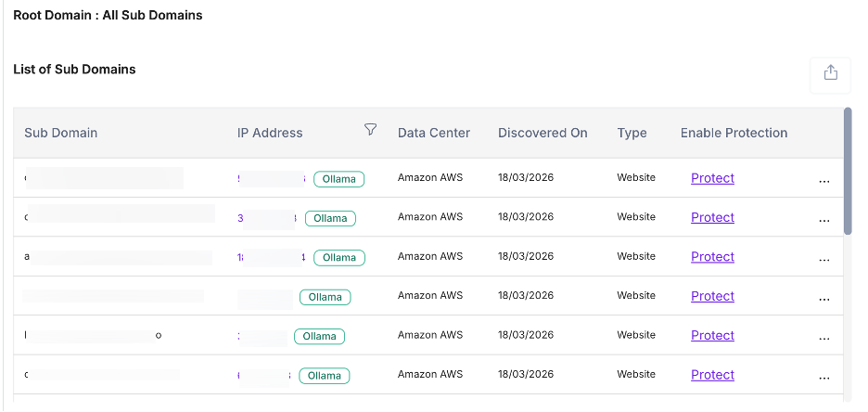The width and height of the screenshot is (868, 412).
Task: Click the Discovered On column header
Action: (542, 133)
